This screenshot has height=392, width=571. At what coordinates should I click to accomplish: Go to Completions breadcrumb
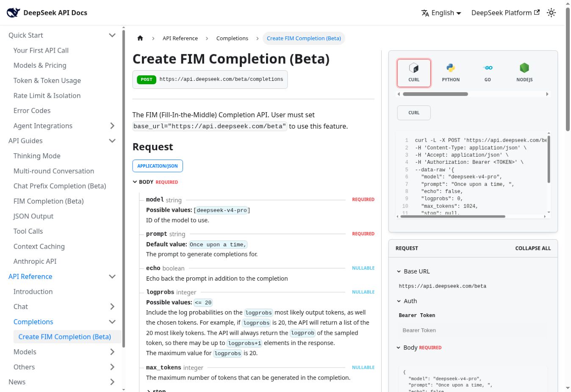point(232,38)
